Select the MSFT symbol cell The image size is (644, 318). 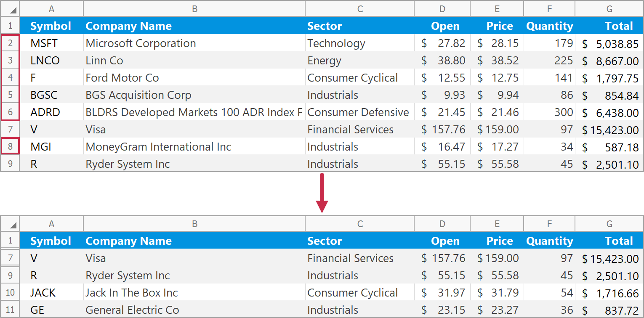point(44,43)
